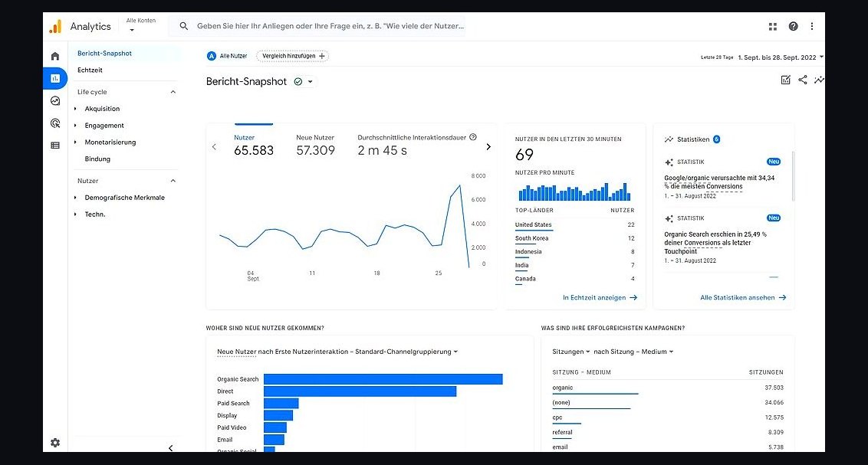868x465 pixels.
Task: Select the Reports bar-chart sidebar icon
Action: pyautogui.click(x=54, y=78)
